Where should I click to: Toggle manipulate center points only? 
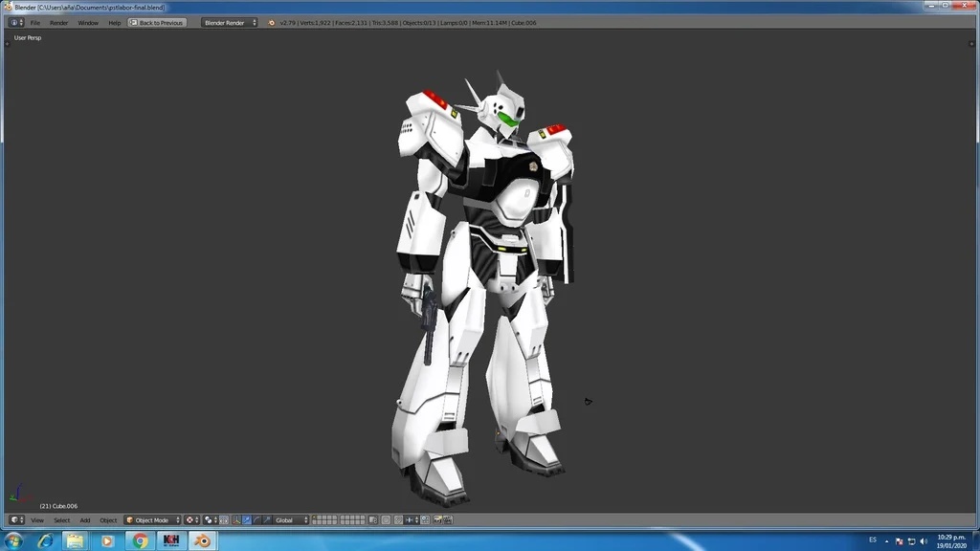(224, 519)
